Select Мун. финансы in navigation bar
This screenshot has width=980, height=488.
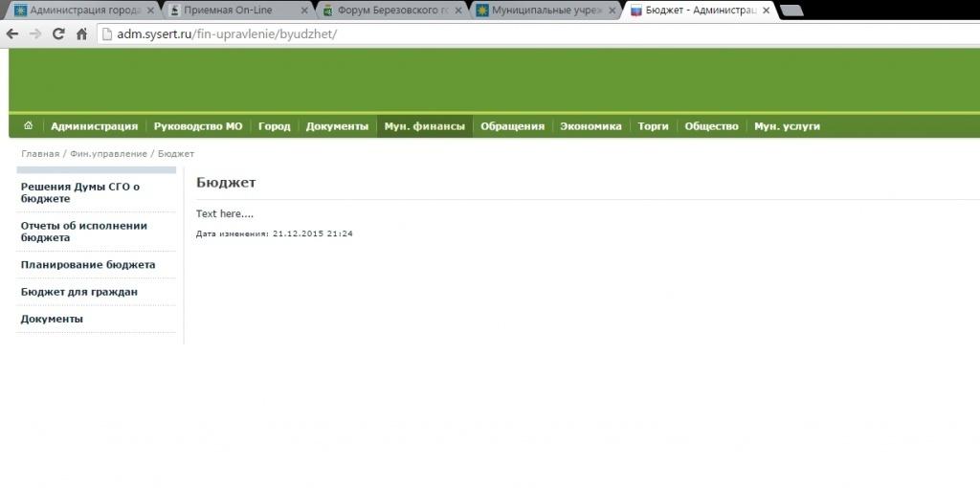(424, 126)
